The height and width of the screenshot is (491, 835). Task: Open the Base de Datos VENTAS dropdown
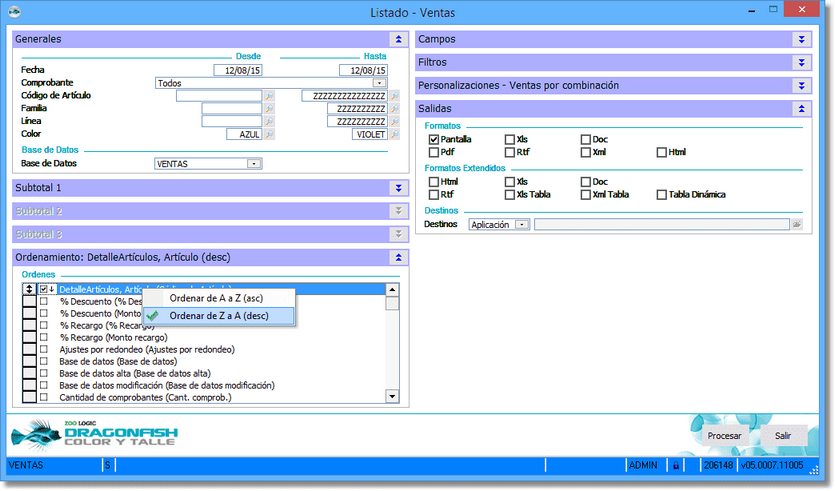click(254, 164)
